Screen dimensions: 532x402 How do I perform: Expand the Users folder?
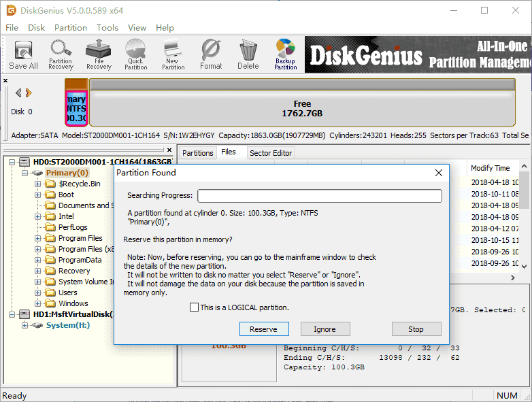click(37, 292)
